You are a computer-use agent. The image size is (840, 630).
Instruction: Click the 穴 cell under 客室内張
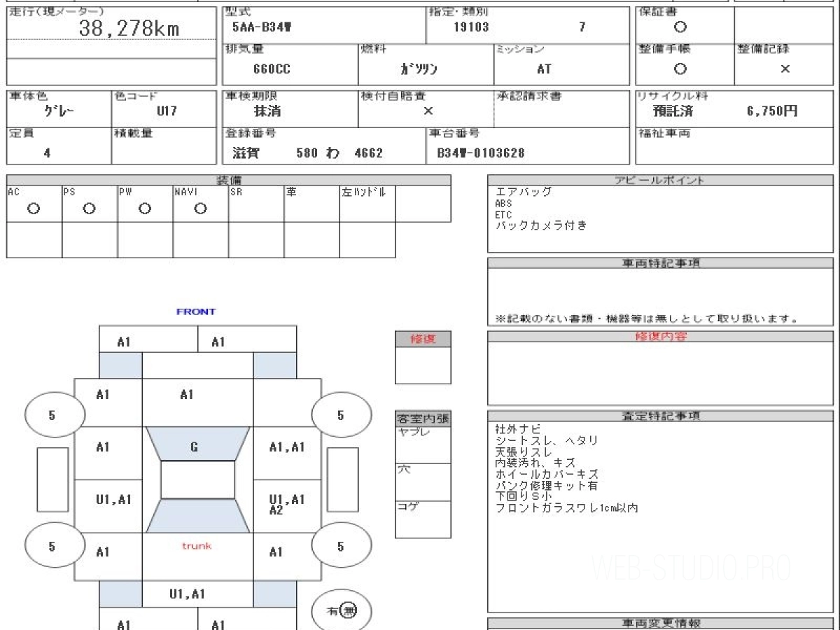[423, 482]
